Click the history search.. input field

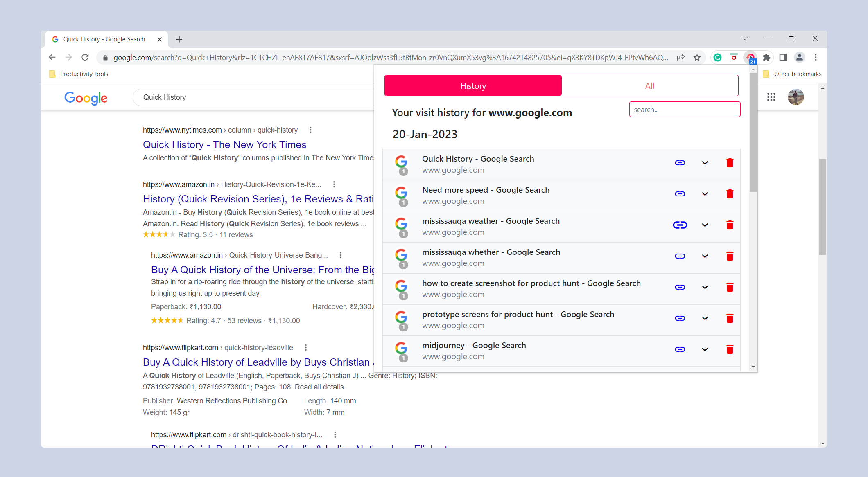685,110
